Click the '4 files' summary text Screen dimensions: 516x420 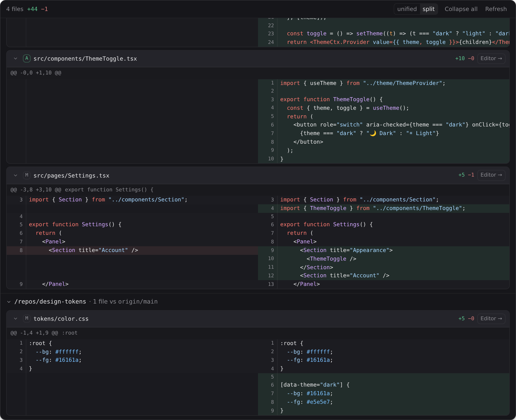click(15, 9)
